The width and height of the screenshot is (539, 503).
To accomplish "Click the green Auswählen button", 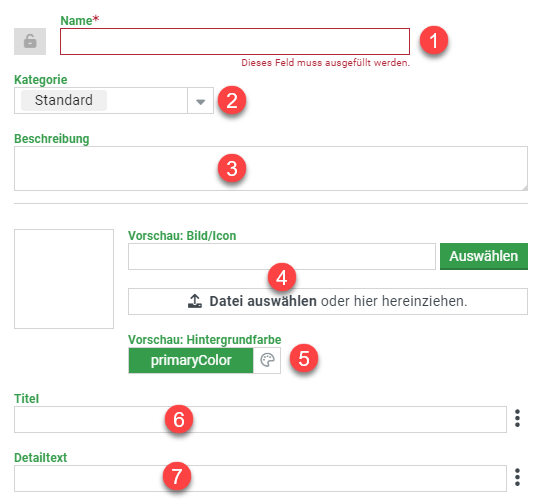I will (484, 256).
